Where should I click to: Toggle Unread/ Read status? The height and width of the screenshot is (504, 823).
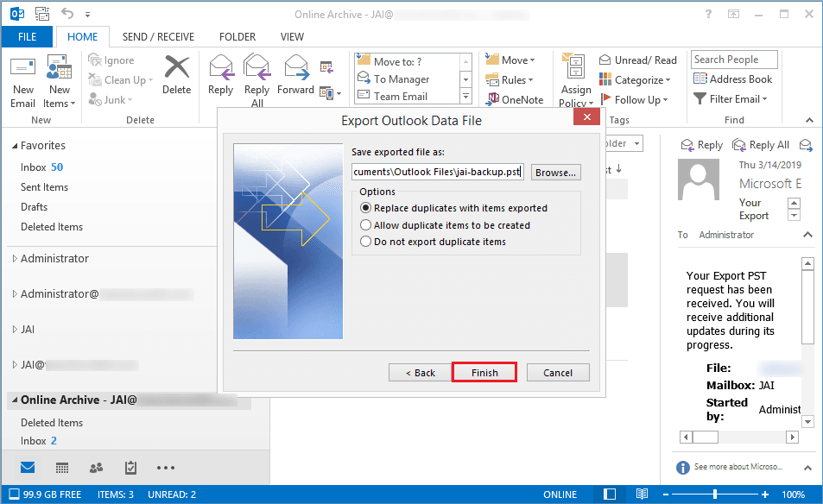(637, 60)
